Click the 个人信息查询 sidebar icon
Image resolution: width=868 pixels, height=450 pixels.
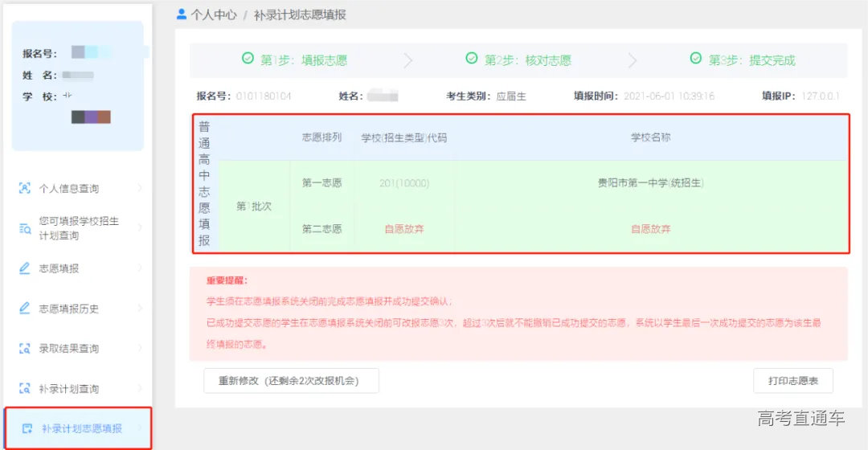pyautogui.click(x=24, y=188)
